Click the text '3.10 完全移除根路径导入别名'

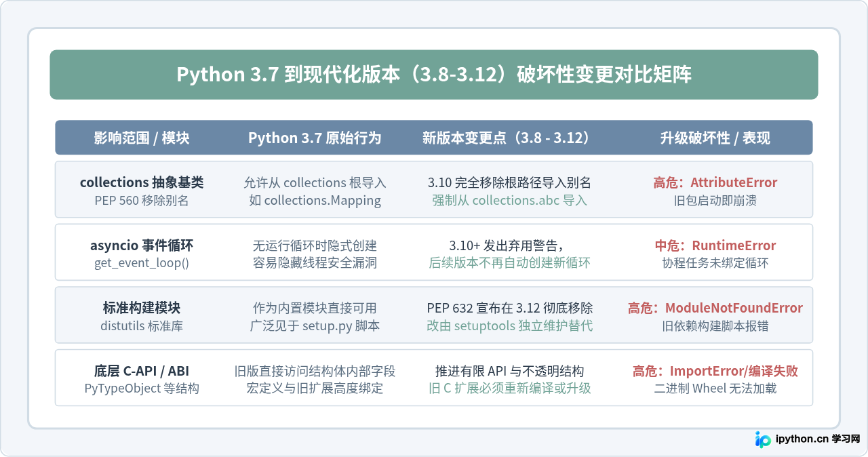(509, 182)
